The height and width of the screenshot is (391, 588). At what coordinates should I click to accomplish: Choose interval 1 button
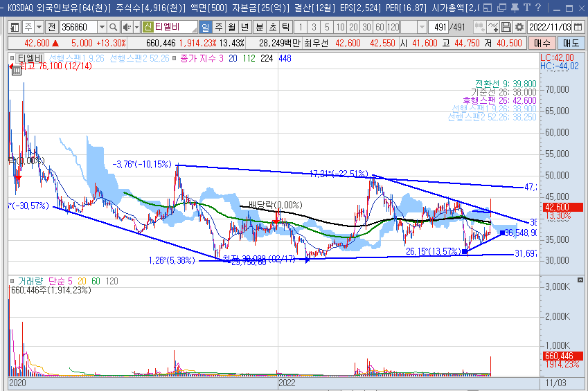coord(300,27)
